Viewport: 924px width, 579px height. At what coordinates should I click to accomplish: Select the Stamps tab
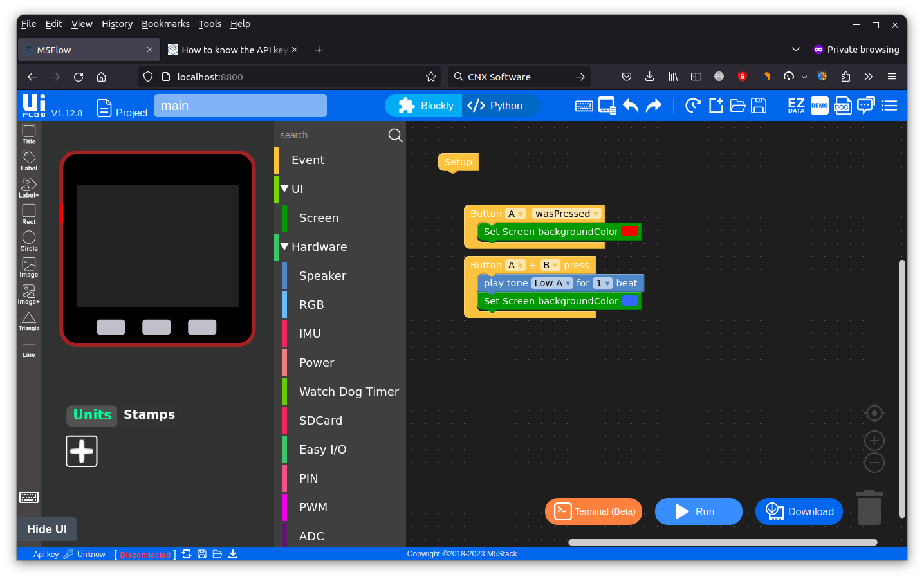click(149, 415)
